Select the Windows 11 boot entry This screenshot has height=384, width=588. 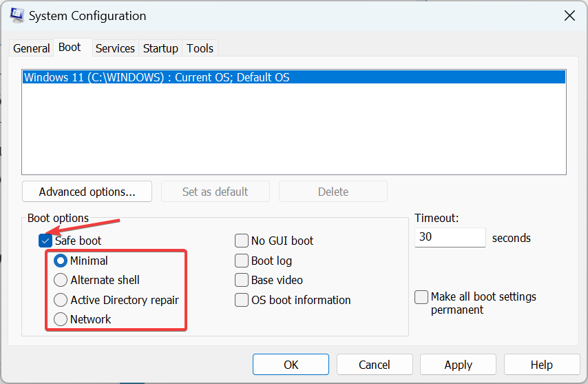coord(293,77)
